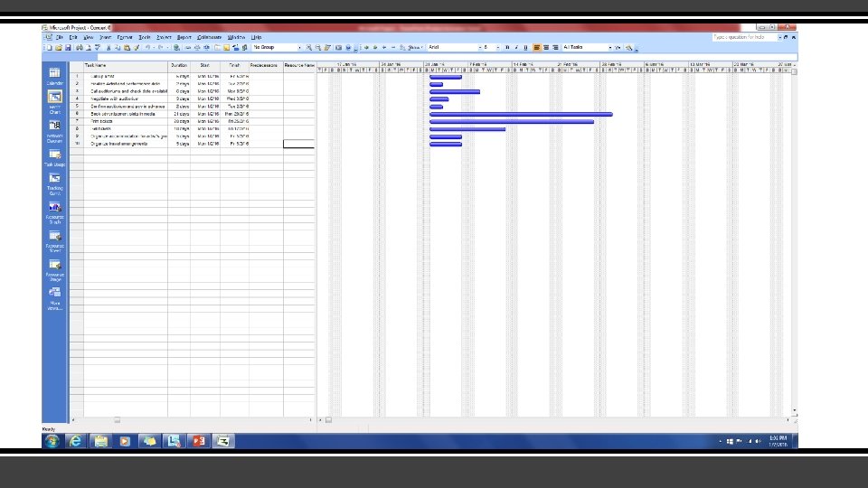The width and height of the screenshot is (868, 488).
Task: Click the Save toolbar icon
Action: tap(68, 48)
